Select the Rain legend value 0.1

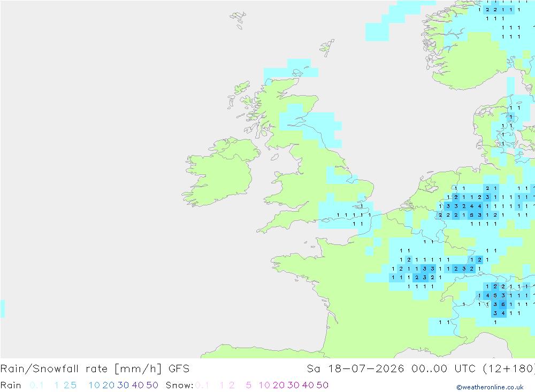(36, 385)
